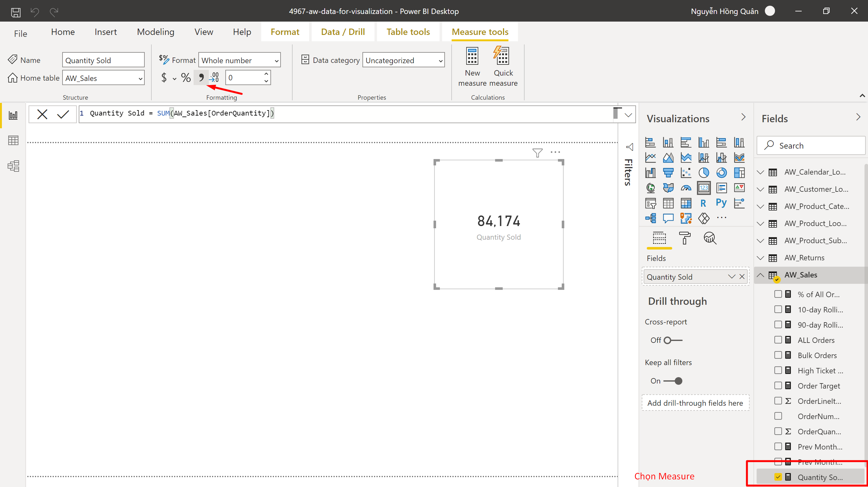Image resolution: width=868 pixels, height=487 pixels.
Task: Select the Card visualization icon
Action: pyautogui.click(x=704, y=188)
